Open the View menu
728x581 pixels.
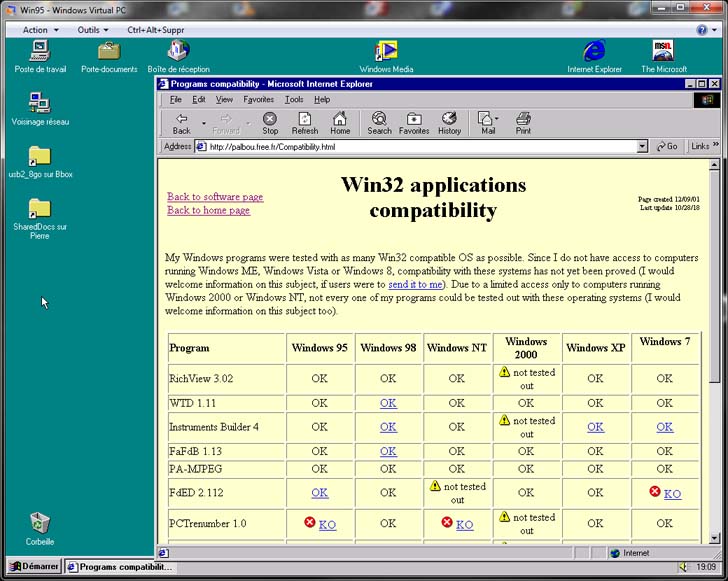(224, 99)
